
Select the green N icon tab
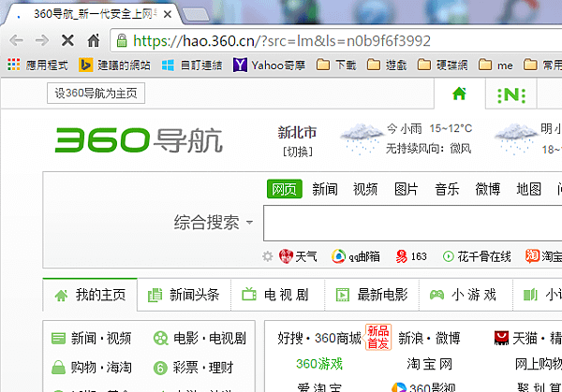tap(511, 95)
